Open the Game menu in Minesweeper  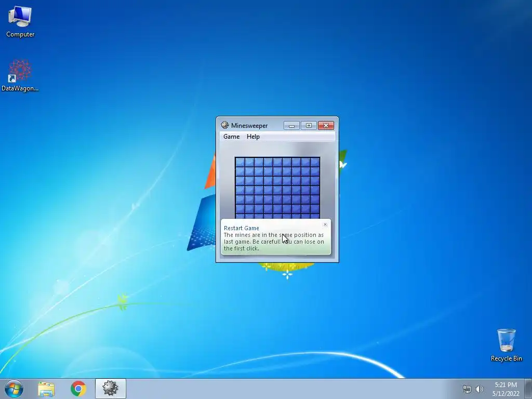(x=231, y=137)
